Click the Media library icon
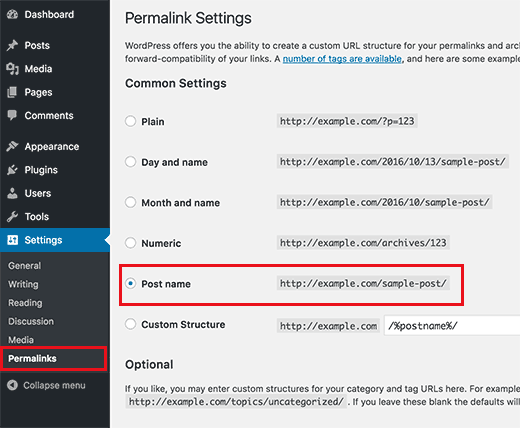Screen dimensions: 520x428 click(12, 69)
